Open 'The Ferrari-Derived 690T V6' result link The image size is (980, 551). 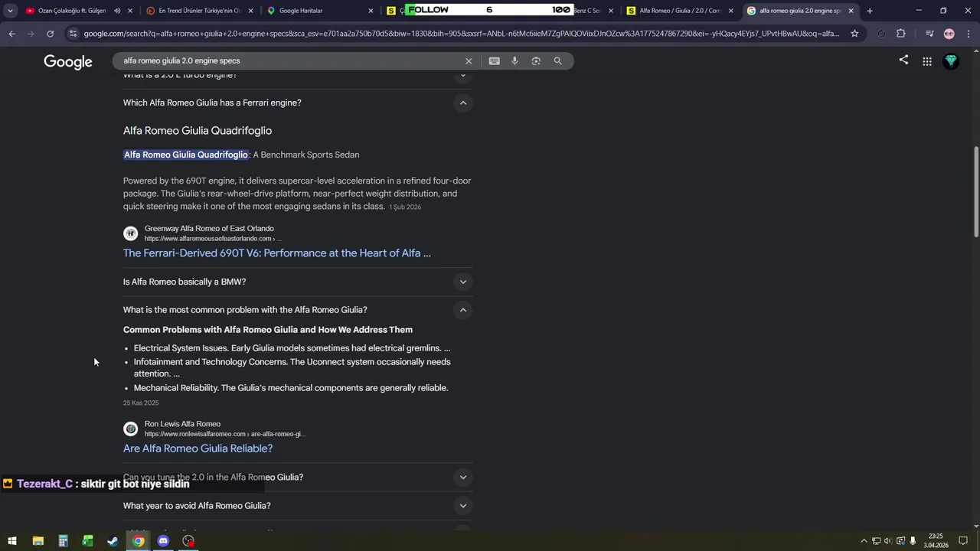[277, 253]
